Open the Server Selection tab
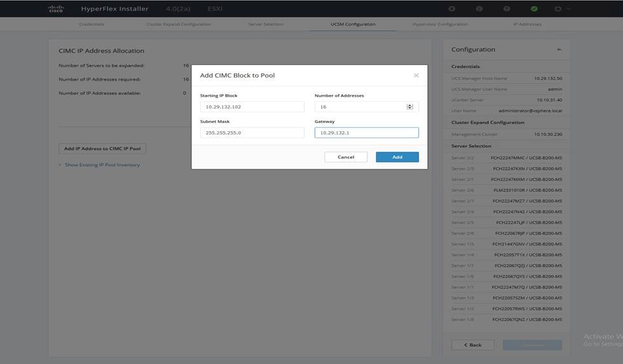 coord(266,24)
